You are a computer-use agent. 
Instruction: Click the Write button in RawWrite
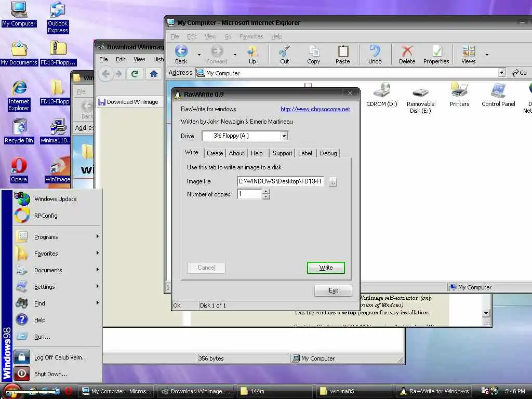click(x=326, y=268)
